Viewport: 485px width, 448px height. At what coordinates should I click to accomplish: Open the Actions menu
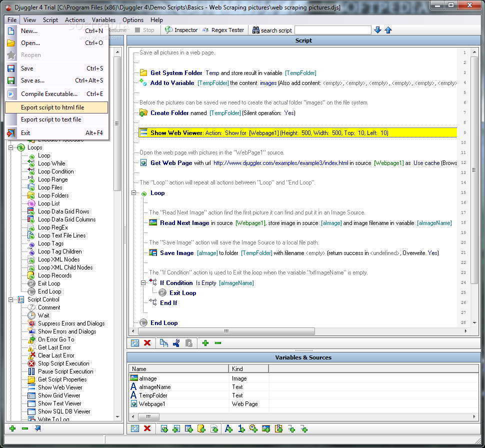pyautogui.click(x=75, y=20)
